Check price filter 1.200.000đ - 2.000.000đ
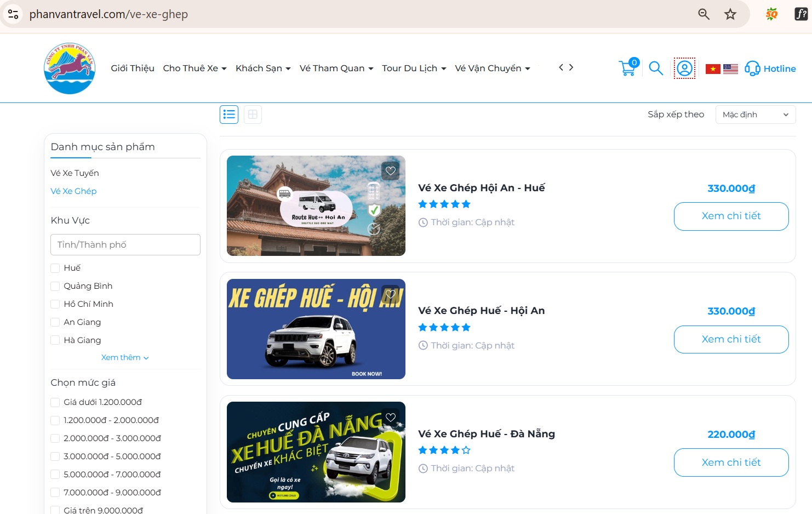The width and height of the screenshot is (812, 514). point(55,420)
